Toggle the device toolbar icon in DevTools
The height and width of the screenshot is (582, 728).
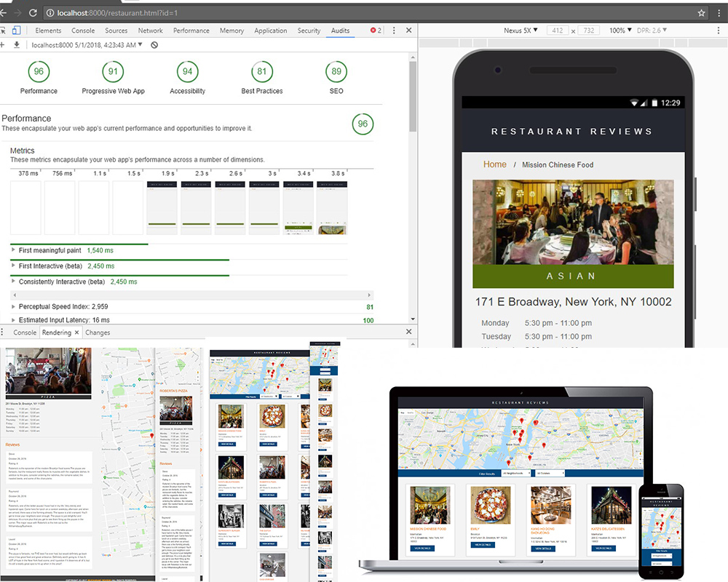16,31
